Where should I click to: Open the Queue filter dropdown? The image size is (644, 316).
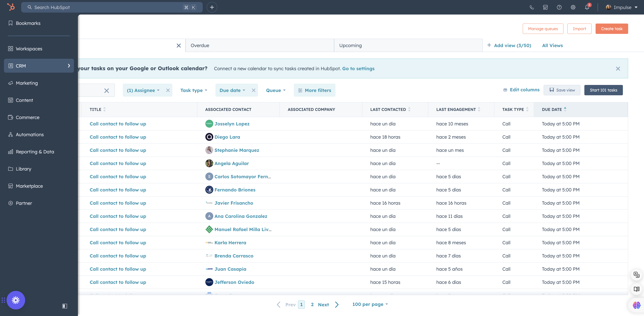(x=276, y=90)
